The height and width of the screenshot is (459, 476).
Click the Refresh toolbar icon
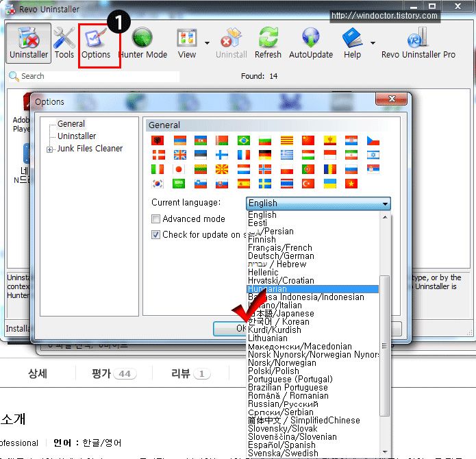pyautogui.click(x=268, y=42)
